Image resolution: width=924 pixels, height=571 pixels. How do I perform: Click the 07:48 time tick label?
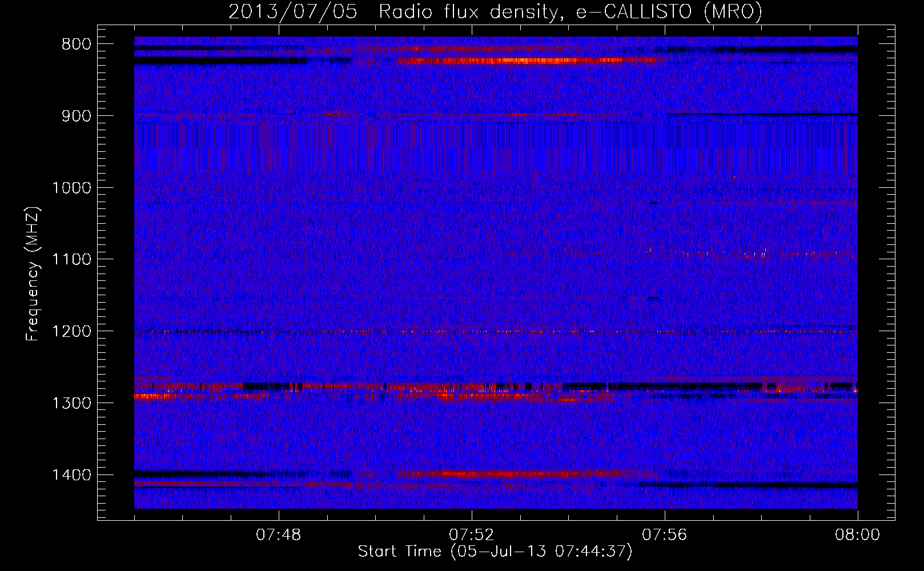(279, 535)
